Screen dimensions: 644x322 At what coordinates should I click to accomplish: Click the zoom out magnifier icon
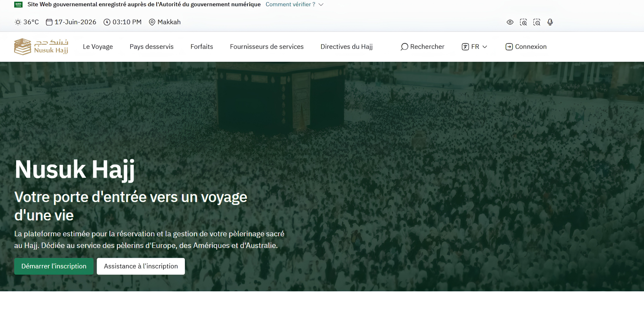[537, 22]
